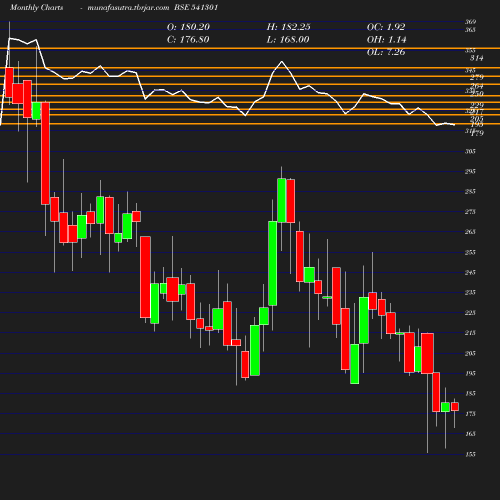The height and width of the screenshot is (500, 500).
Task: Click the 'OH: 1.14' reading
Action: 387,40
